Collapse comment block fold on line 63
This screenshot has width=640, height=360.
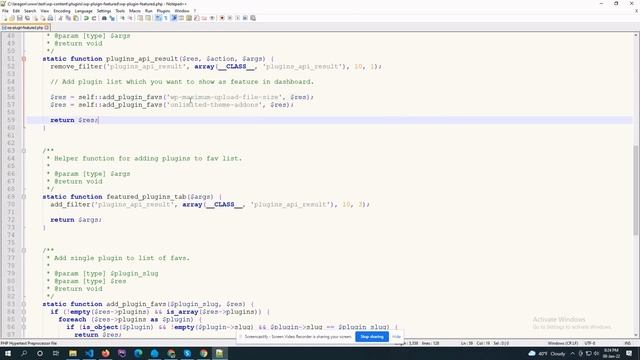(x=24, y=151)
